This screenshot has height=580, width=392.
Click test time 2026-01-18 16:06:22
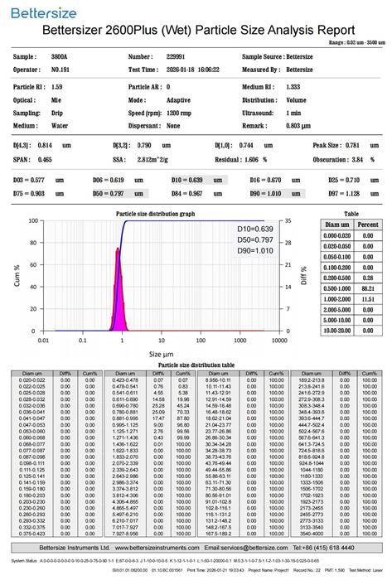[192, 70]
